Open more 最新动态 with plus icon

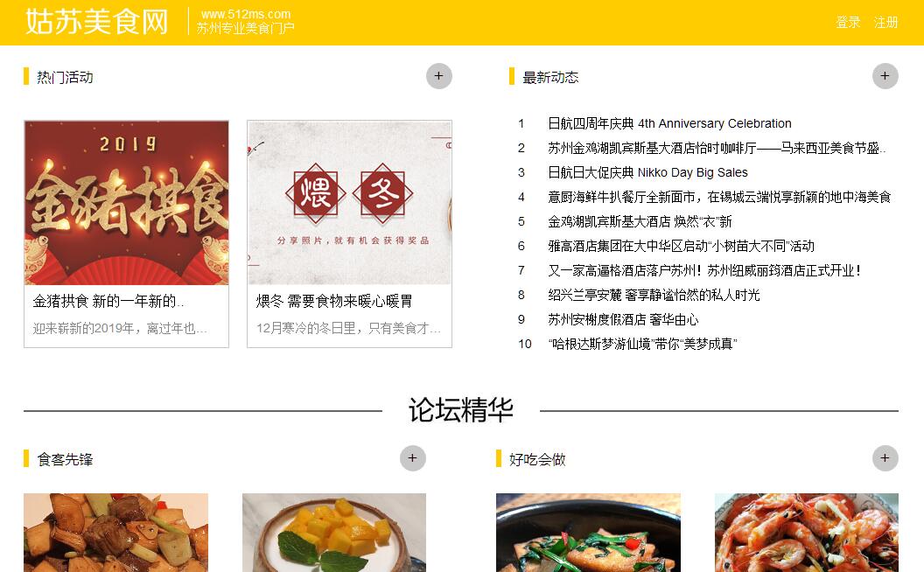885,77
